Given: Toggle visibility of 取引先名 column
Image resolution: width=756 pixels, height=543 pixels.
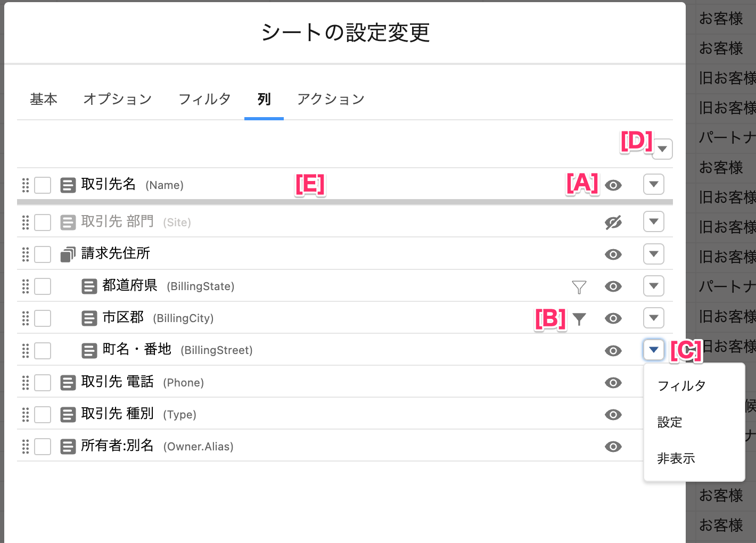Looking at the screenshot, I should pyautogui.click(x=613, y=185).
